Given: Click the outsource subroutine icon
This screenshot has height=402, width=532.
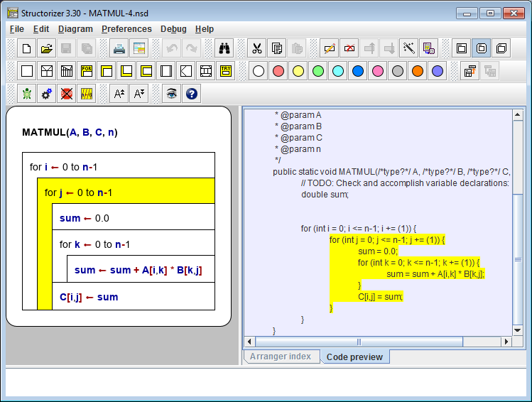Looking at the screenshot, I should point(429,48).
